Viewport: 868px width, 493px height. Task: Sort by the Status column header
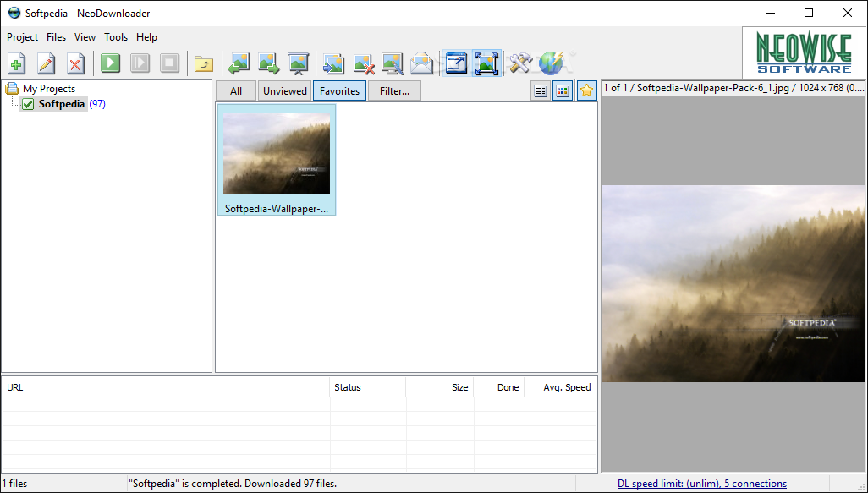point(367,387)
